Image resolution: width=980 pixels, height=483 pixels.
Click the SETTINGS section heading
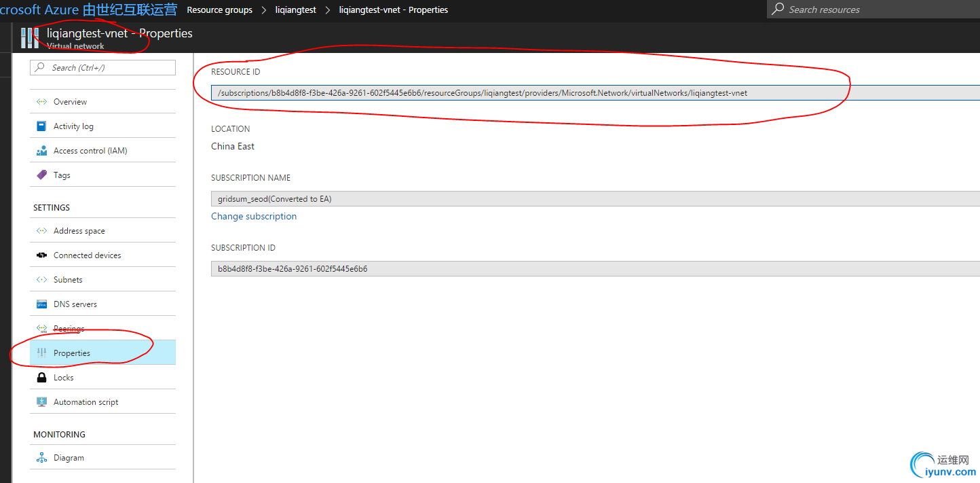(x=52, y=208)
